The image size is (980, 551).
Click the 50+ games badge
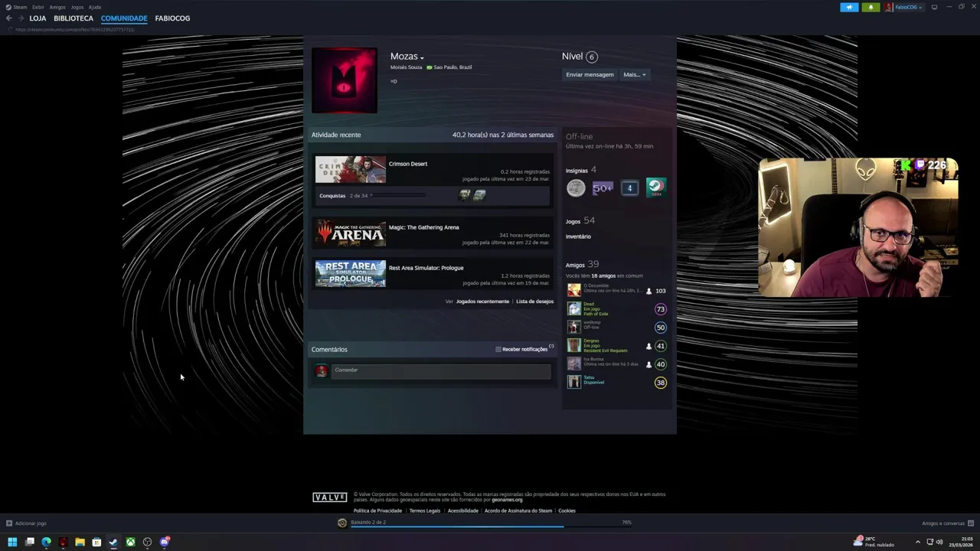603,187
